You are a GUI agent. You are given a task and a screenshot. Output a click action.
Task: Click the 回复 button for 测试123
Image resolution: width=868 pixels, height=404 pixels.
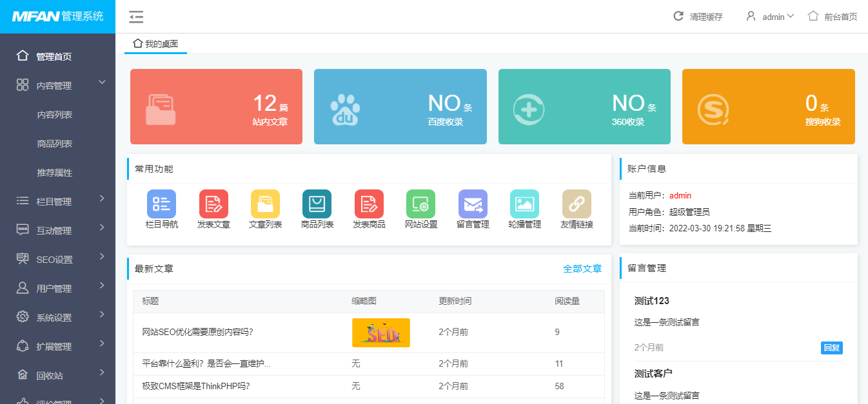pos(831,348)
